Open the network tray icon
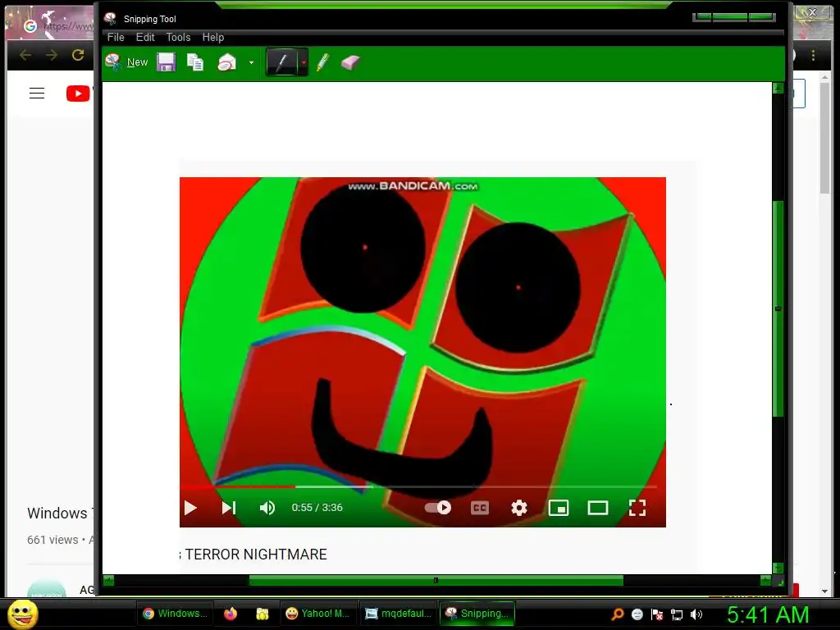The width and height of the screenshot is (840, 630). 677,614
